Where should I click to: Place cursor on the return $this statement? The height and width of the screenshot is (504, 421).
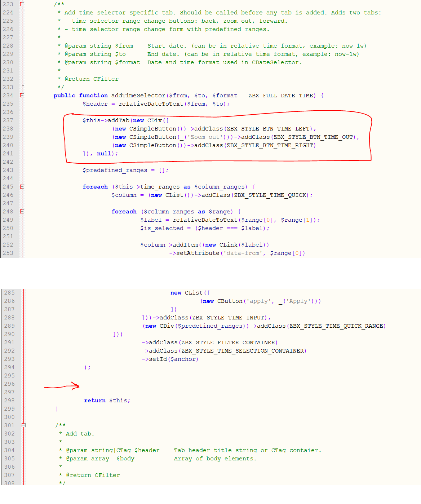pyautogui.click(x=107, y=401)
